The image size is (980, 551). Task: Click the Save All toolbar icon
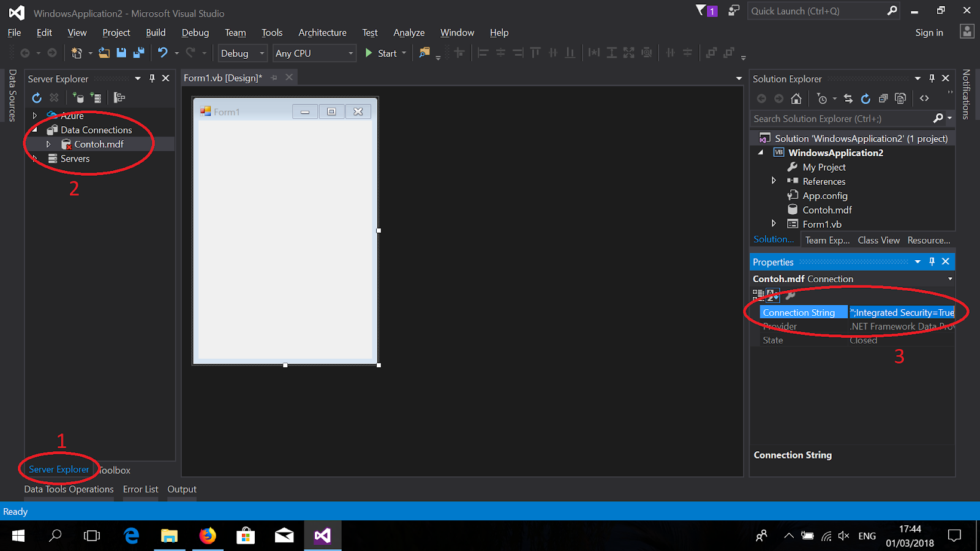tap(139, 53)
